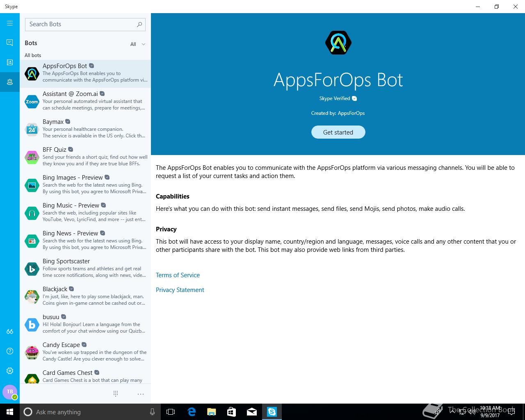Open Skype settings gear icon
Screen dimensions: 525x420
(x=10, y=371)
